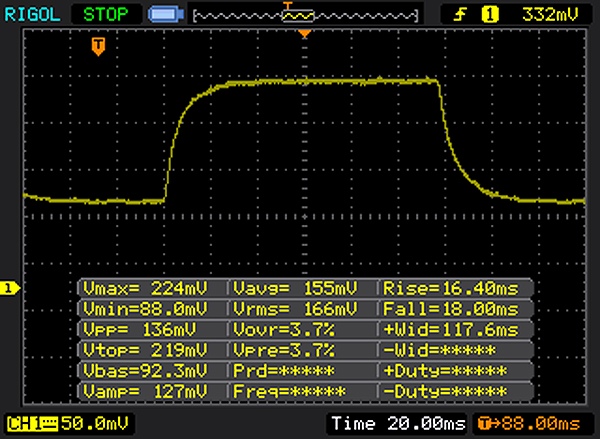Image resolution: width=600 pixels, height=439 pixels.
Task: Click the Time 20.00ms timebase readout
Action: [398, 424]
